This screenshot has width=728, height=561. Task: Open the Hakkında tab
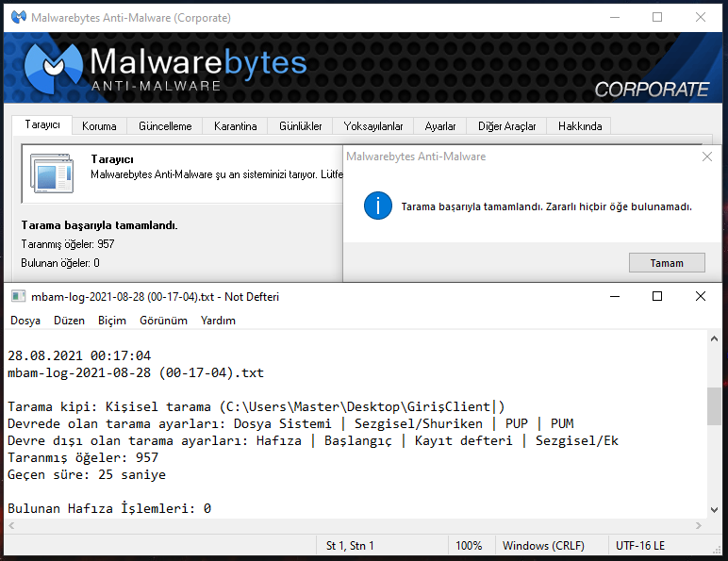point(580,125)
